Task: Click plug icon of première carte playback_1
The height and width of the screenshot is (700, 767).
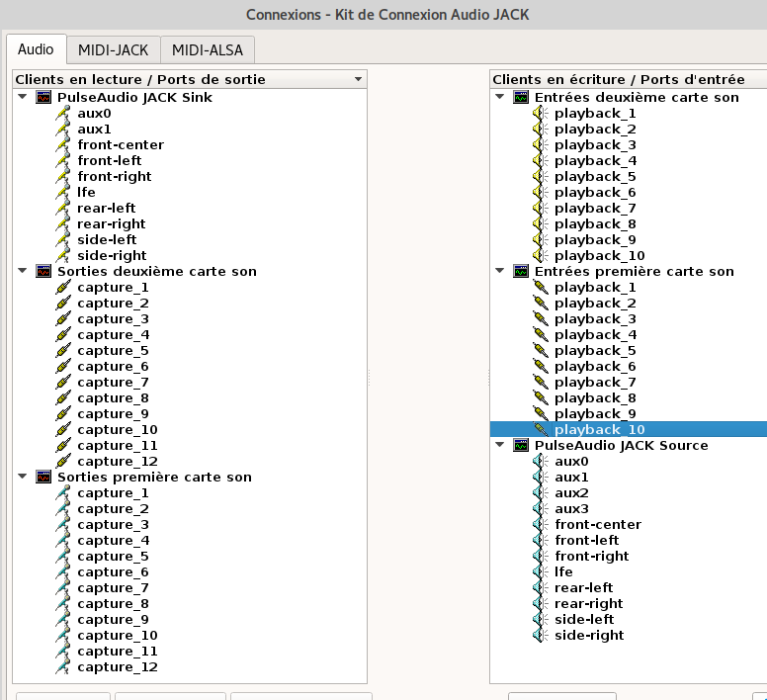Action: (x=541, y=288)
